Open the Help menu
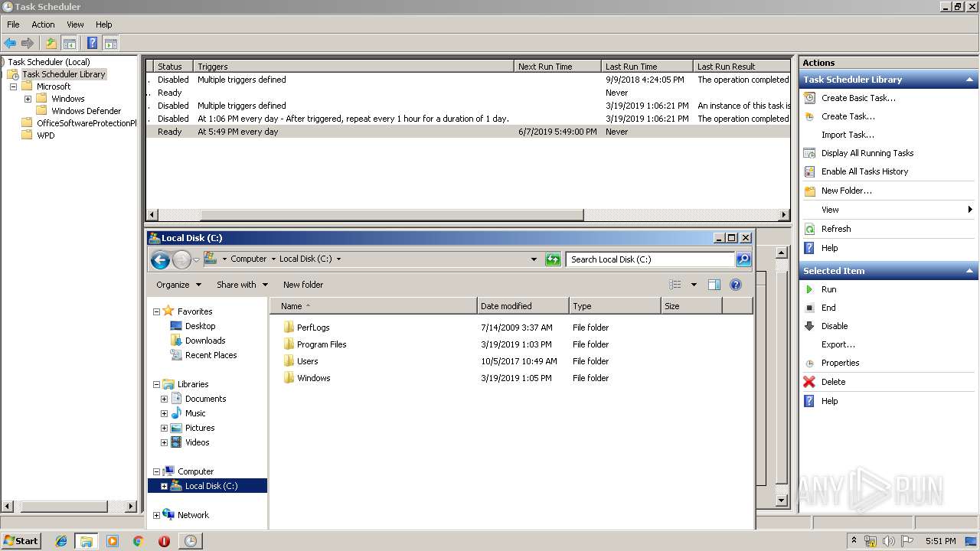The image size is (980, 551). coord(103,24)
